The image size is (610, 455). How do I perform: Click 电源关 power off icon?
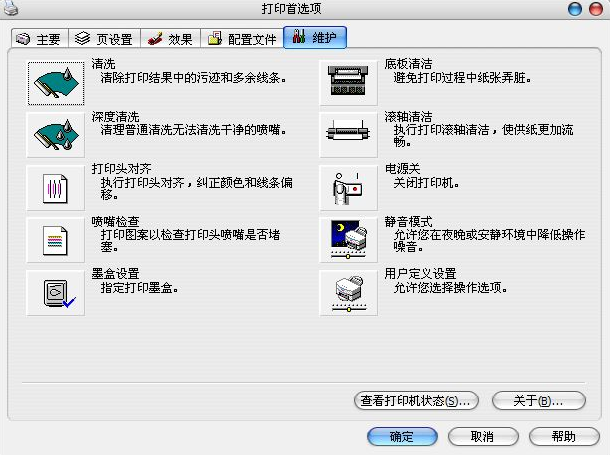349,187
